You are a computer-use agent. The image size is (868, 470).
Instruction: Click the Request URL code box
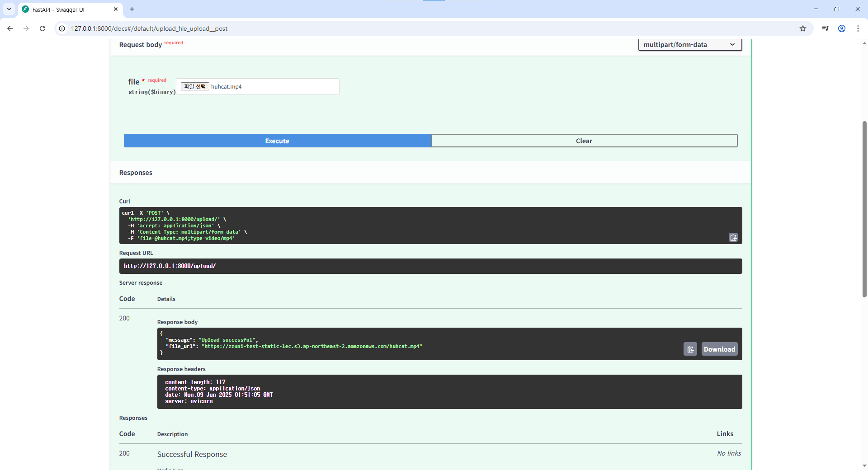pos(430,266)
